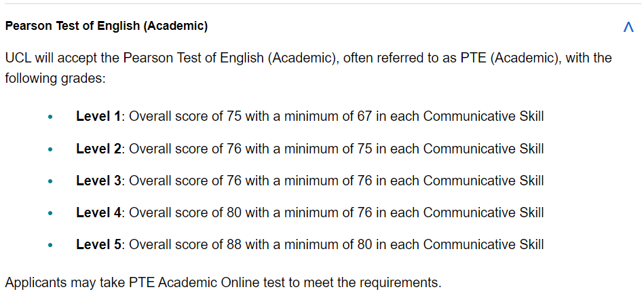The image size is (644, 298).
Task: Click the bold Level 1 label
Action: coord(98,117)
